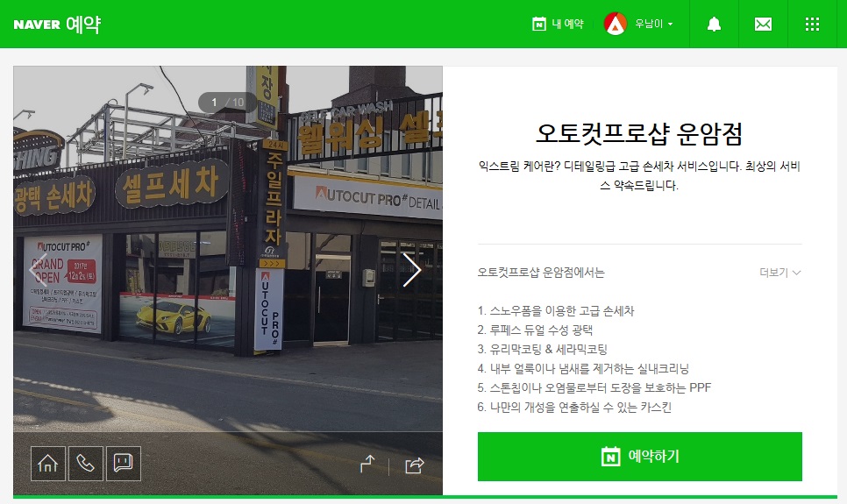Open the notifications bell
The width and height of the screenshot is (847, 504).
714,24
